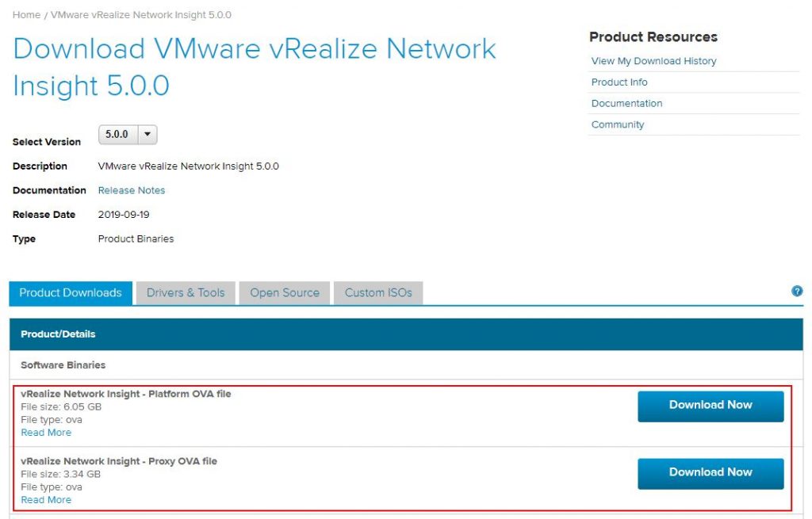The width and height of the screenshot is (812, 519).
Task: Click the 5.0.0 version value box
Action: point(117,135)
